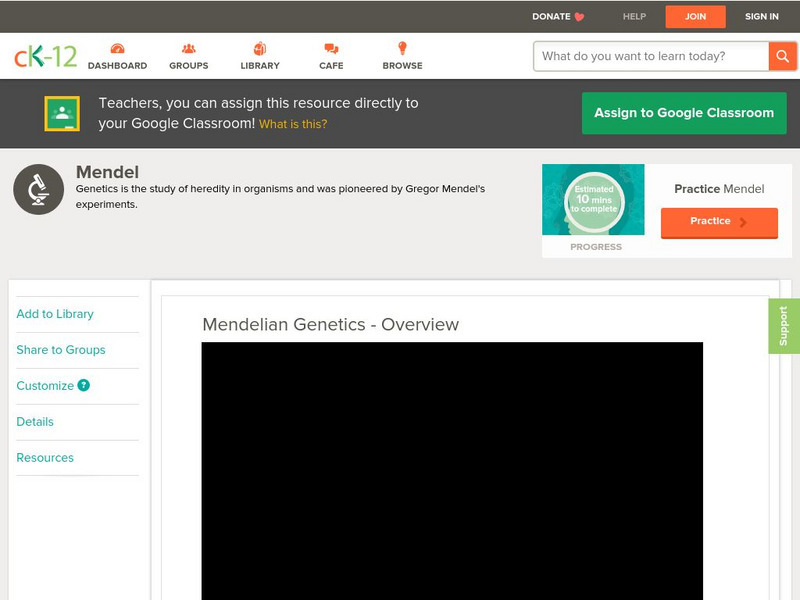Sign in to your account
The height and width of the screenshot is (600, 800).
[761, 16]
